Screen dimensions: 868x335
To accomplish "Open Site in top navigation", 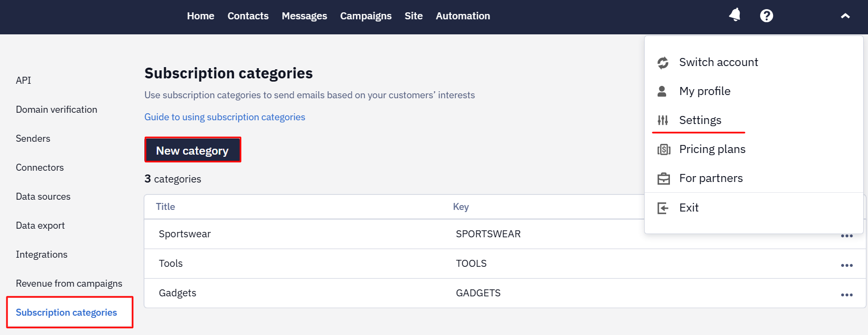I will point(414,16).
